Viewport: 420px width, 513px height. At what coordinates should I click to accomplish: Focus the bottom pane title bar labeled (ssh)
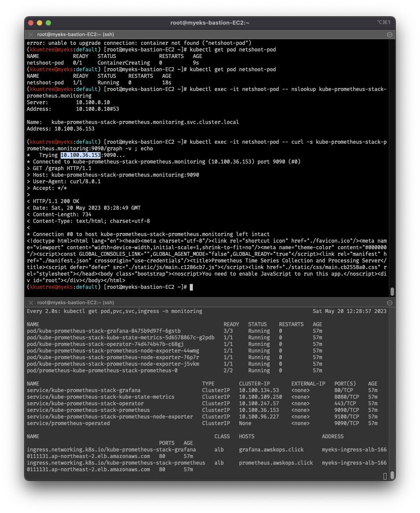point(210,302)
